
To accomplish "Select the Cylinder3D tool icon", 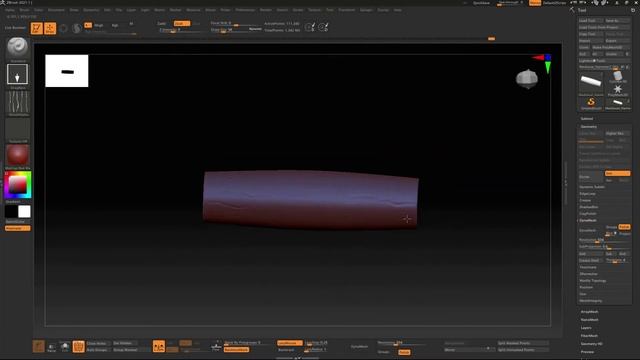I will [x=618, y=76].
